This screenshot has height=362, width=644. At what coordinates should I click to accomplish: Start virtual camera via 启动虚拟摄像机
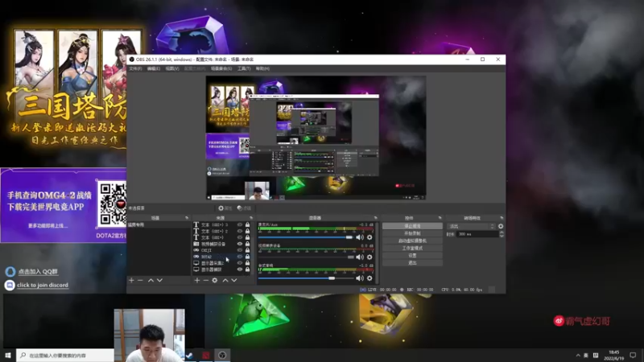412,241
